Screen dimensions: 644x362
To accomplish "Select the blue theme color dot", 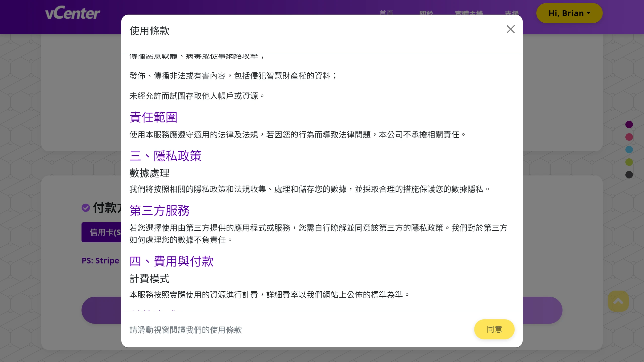I will pyautogui.click(x=629, y=149).
